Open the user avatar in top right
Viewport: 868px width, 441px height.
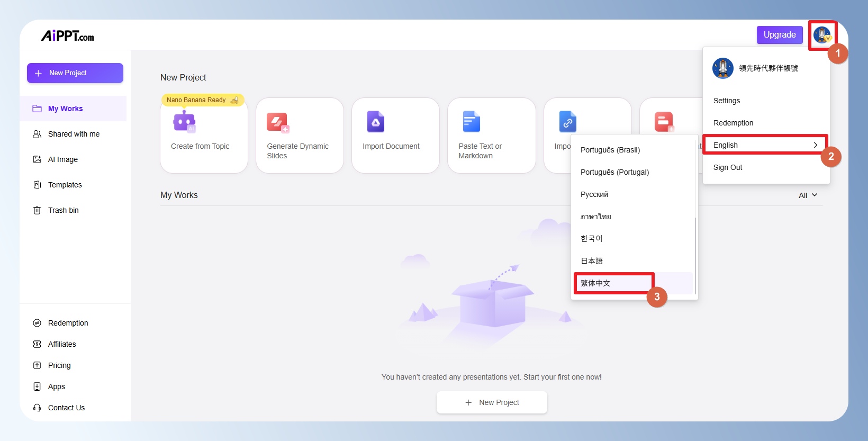click(x=822, y=35)
